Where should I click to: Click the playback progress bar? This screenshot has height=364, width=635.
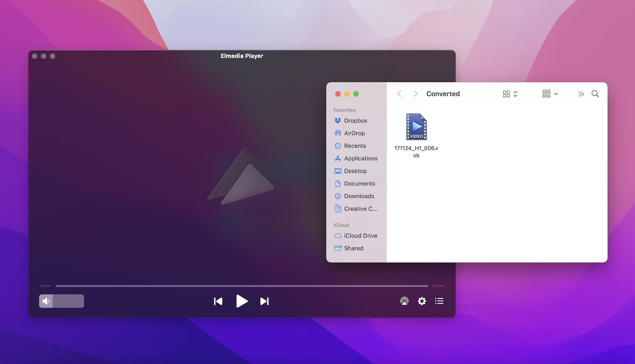coord(242,286)
